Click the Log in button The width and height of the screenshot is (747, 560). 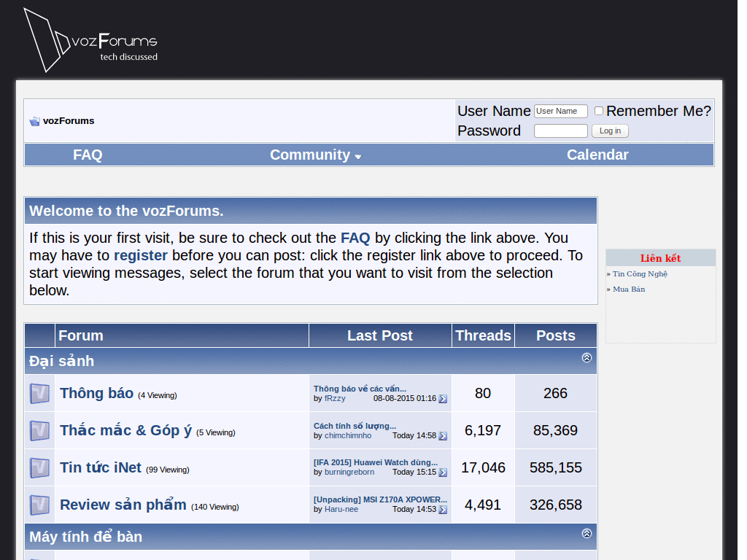coord(610,131)
